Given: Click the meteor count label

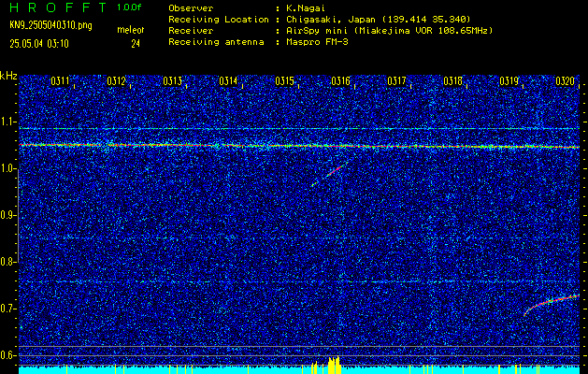Looking at the screenshot, I should point(131,30).
